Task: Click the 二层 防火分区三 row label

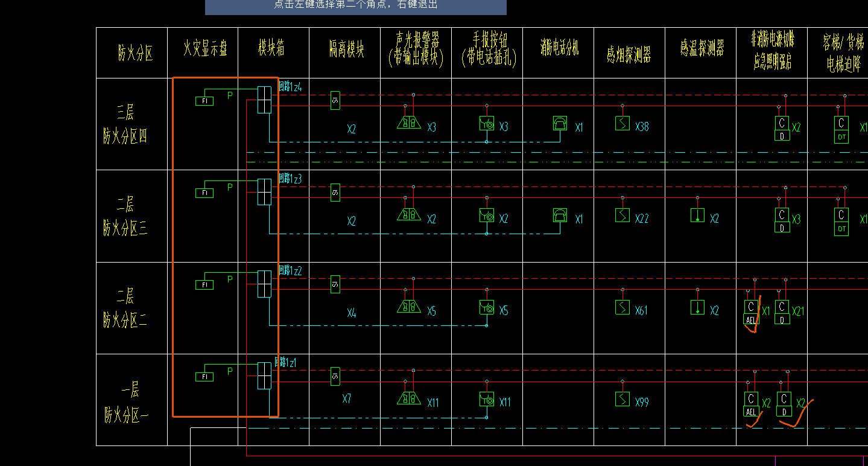Action: tap(125, 216)
